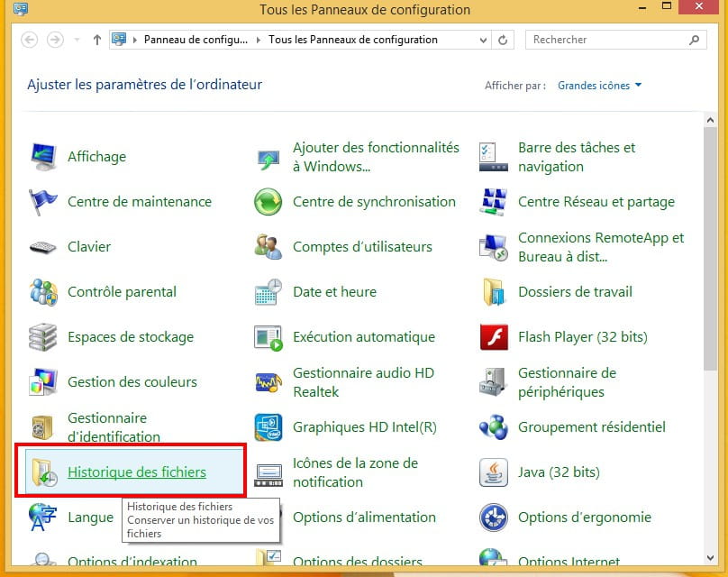
Task: Open the Date et heure calendar icon
Action: (268, 292)
